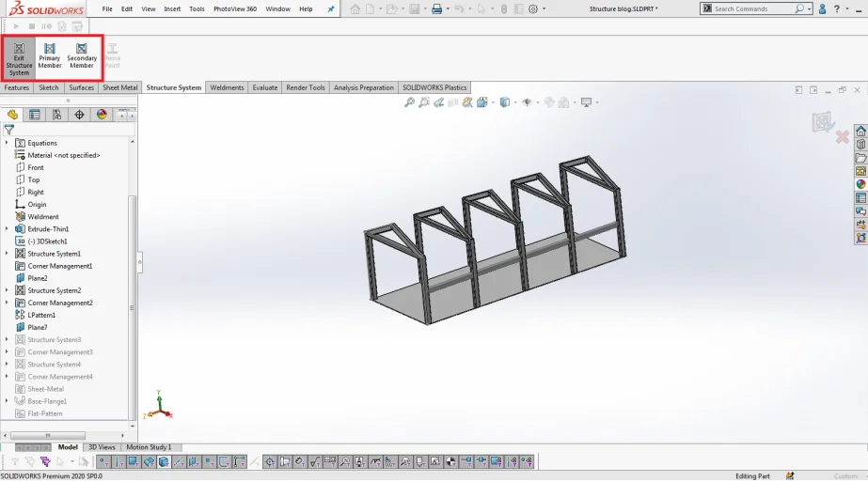Click the Zoom to Fit magnifier icon
Image resolution: width=868 pixels, height=482 pixels.
(x=410, y=102)
